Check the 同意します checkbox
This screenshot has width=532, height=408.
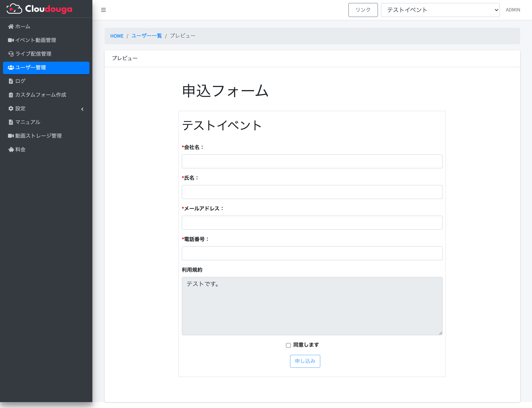(288, 345)
